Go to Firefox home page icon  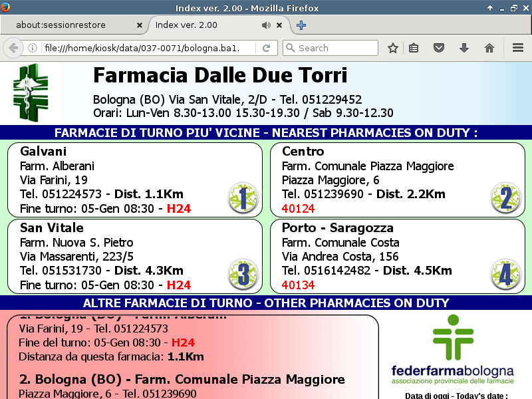click(x=489, y=48)
